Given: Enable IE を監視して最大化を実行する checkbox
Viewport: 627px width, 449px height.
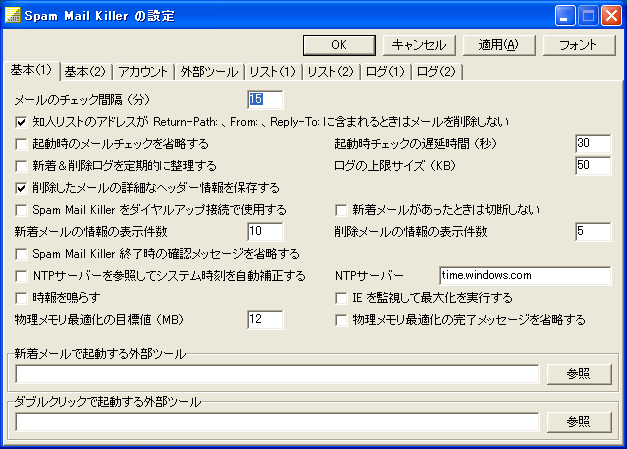Looking at the screenshot, I should (x=341, y=298).
